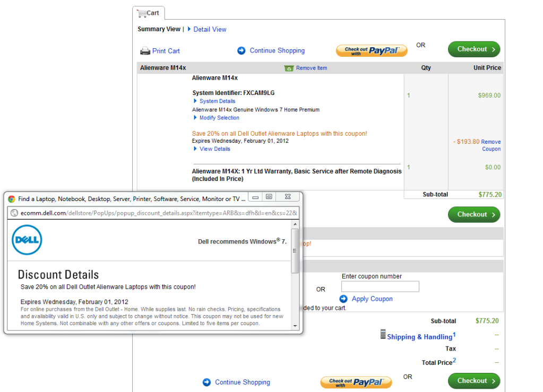Check out with PayPal at bottom
This screenshot has height=392, width=543.
[x=356, y=382]
